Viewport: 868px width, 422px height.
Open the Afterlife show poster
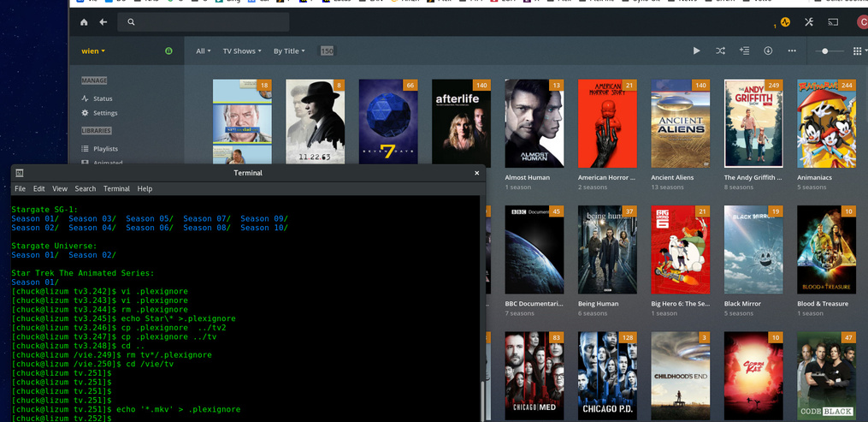point(461,123)
